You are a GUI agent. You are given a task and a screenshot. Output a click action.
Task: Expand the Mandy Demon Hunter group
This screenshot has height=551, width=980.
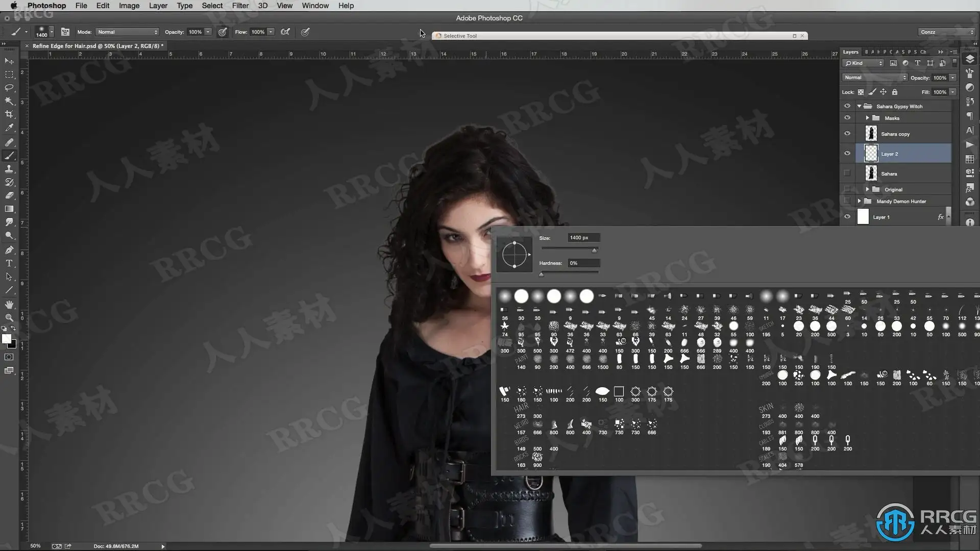[860, 201]
